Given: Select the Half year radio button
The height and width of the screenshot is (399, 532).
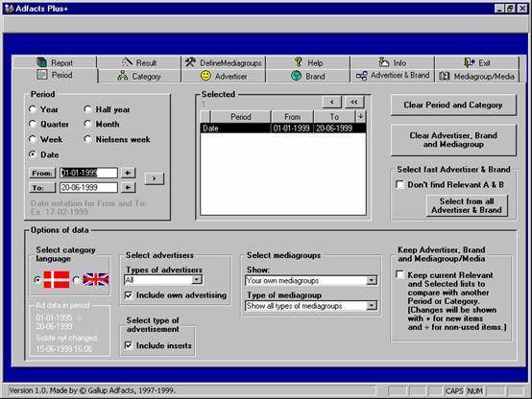Looking at the screenshot, I should coord(87,109).
